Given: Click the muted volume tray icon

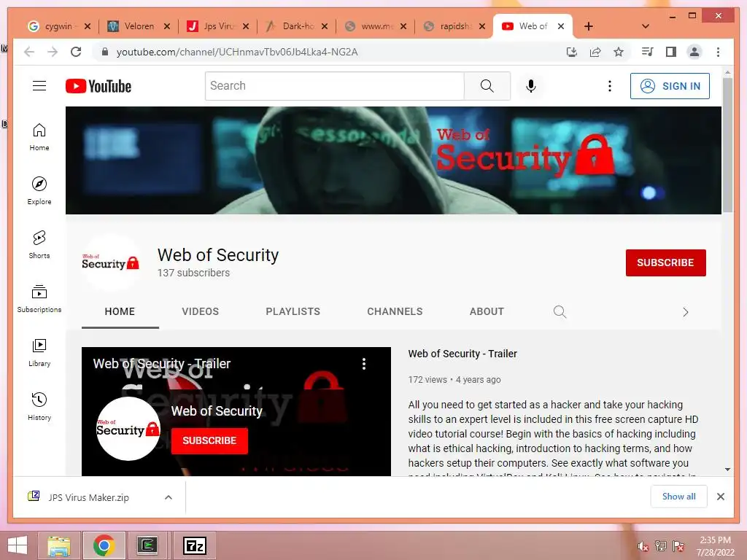Looking at the screenshot, I should 643,546.
